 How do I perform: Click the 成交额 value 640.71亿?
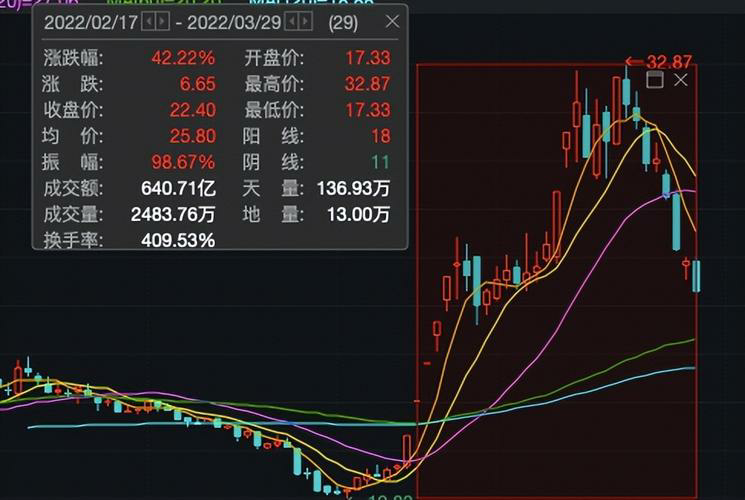(x=179, y=188)
